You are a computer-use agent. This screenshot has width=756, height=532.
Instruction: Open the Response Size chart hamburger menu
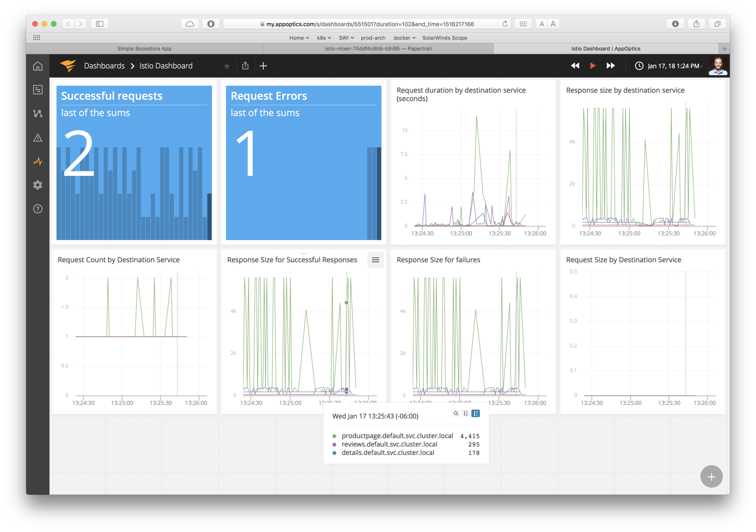(x=375, y=260)
